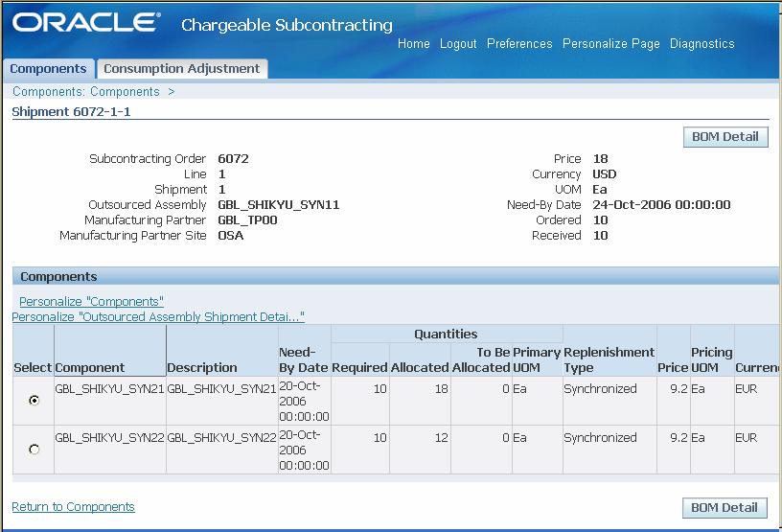Select the GBL_SHIKYU_SYN22 component radio button
The image size is (782, 532).
pyautogui.click(x=34, y=450)
